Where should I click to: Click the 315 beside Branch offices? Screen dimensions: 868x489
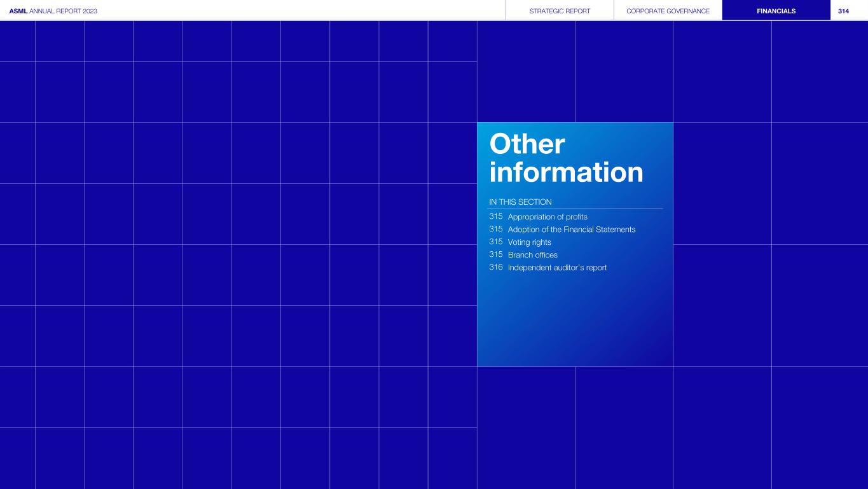[x=496, y=255]
